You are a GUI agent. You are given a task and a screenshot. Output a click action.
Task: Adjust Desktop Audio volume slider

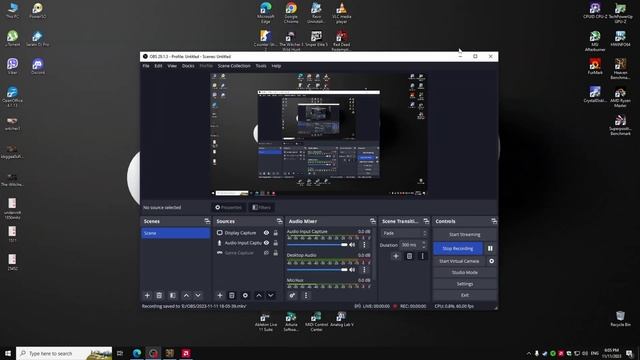317,269
